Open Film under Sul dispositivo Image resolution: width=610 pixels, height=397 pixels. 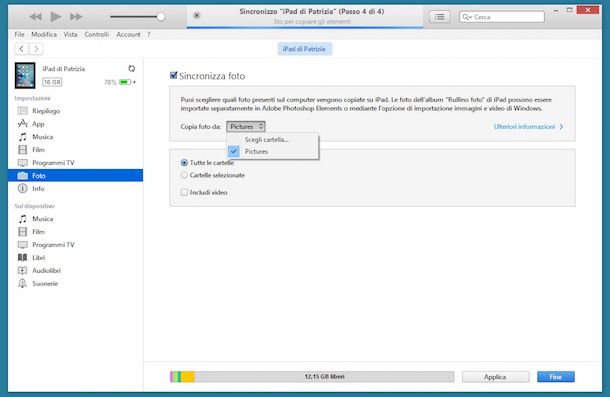pyautogui.click(x=75, y=232)
